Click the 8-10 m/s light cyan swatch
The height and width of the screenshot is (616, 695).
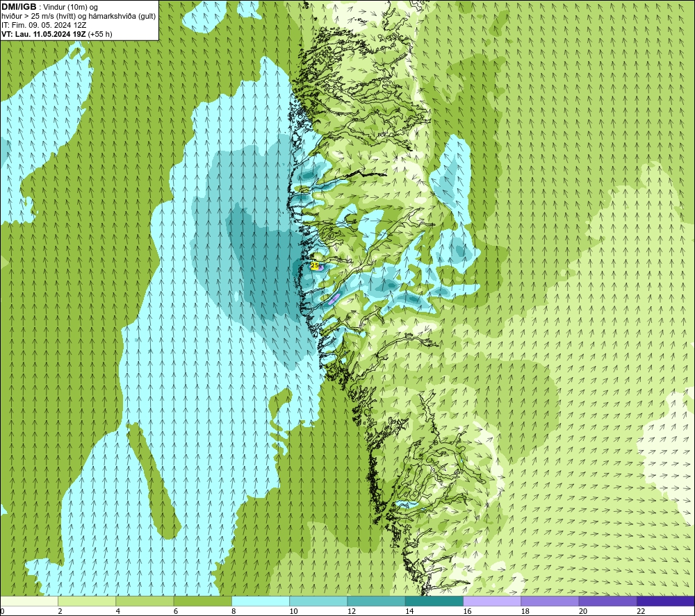click(x=261, y=601)
